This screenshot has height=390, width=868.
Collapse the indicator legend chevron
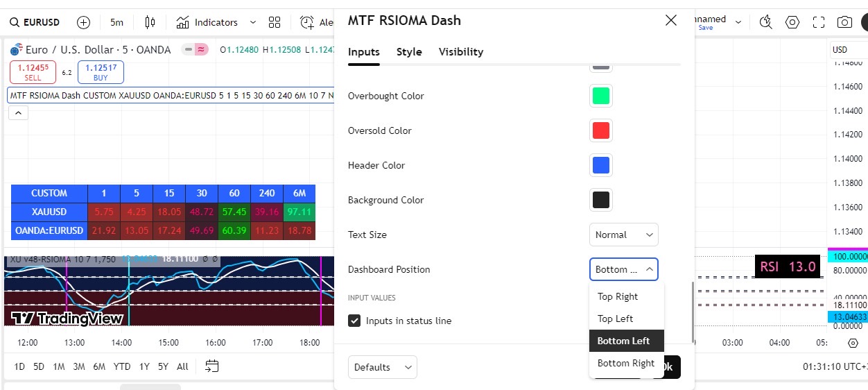click(18, 112)
